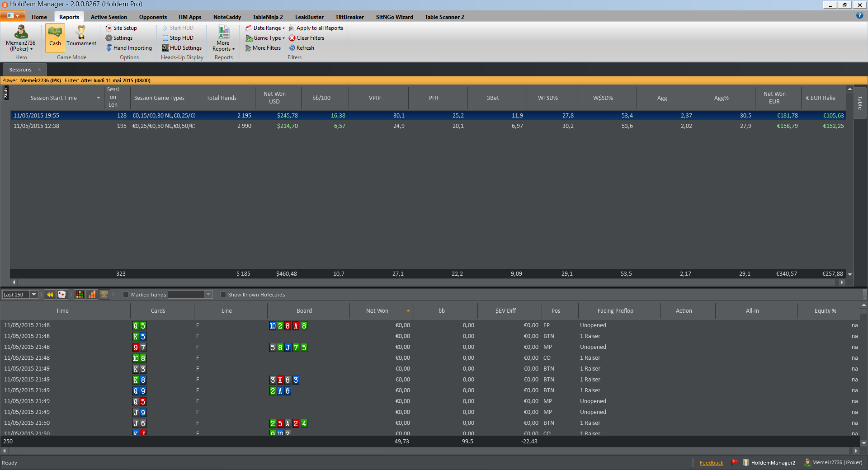Viewport: 868px width, 470px height.
Task: Enable Show Known Holecards checkbox
Action: 223,295
